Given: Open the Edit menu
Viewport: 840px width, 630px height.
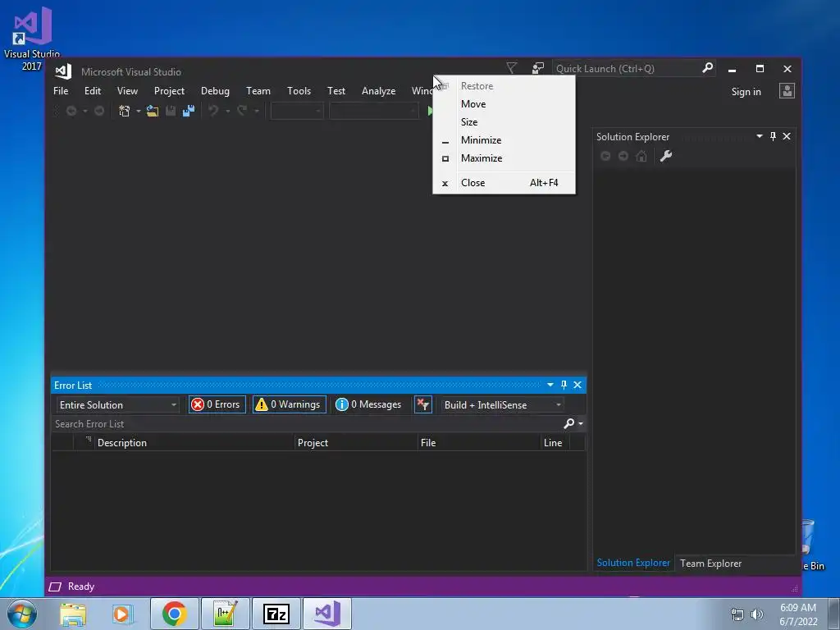Looking at the screenshot, I should [93, 90].
